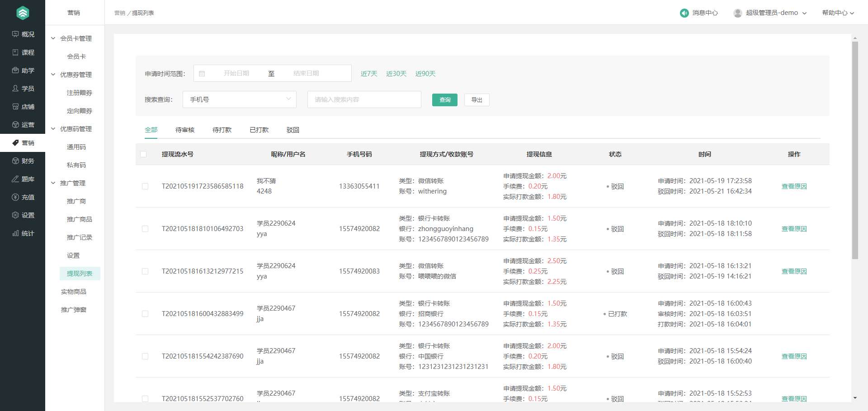Image resolution: width=868 pixels, height=411 pixels.
Task: Click the green app logo icon
Action: pyautogui.click(x=23, y=13)
